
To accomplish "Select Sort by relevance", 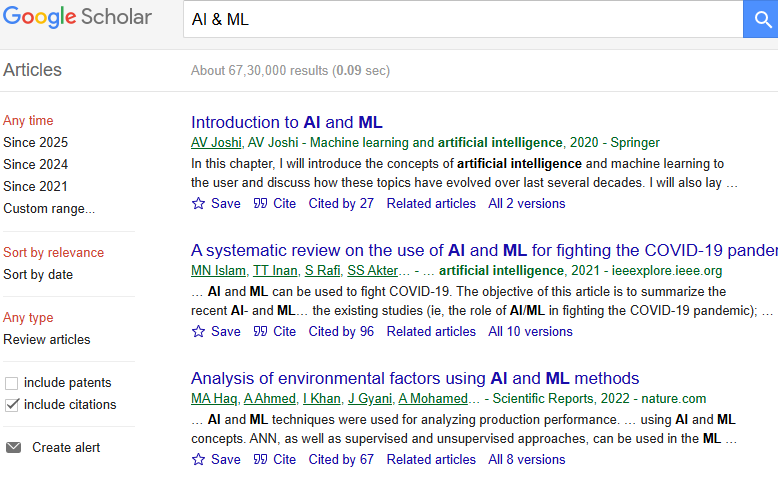I will pyautogui.click(x=54, y=253).
